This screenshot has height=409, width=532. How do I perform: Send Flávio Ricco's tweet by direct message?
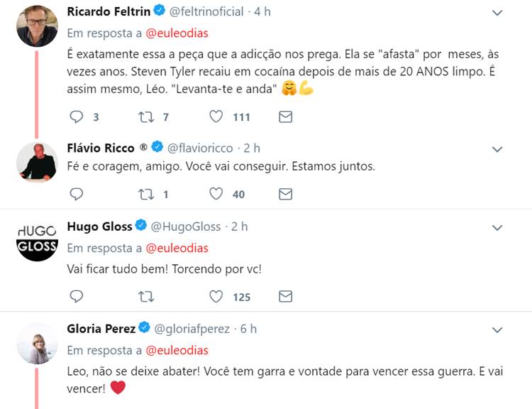[x=285, y=194]
